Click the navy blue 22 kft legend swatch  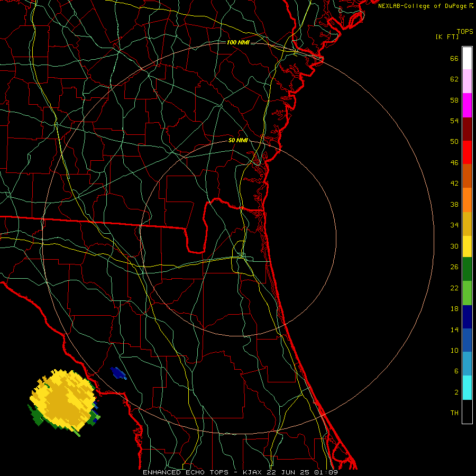point(467,317)
